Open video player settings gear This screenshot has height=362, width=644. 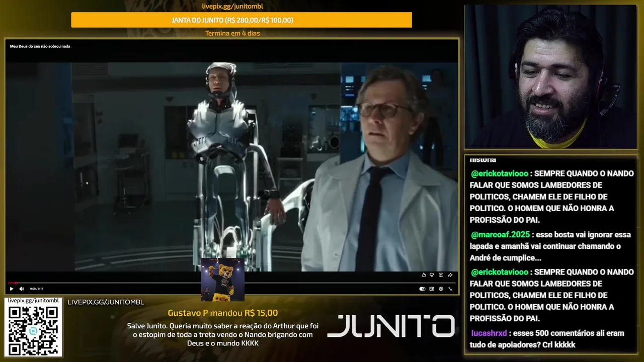pyautogui.click(x=441, y=289)
